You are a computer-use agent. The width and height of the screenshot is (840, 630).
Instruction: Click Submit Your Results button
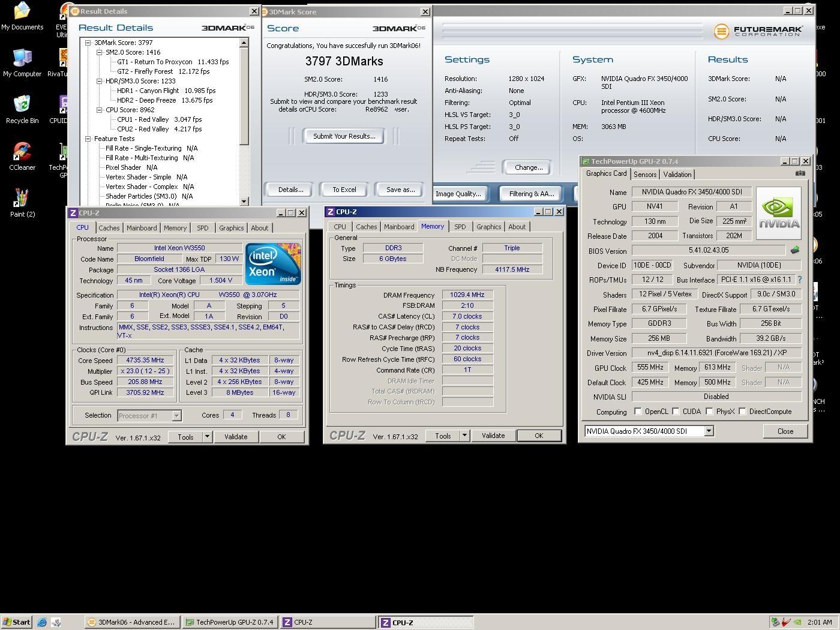pos(344,136)
